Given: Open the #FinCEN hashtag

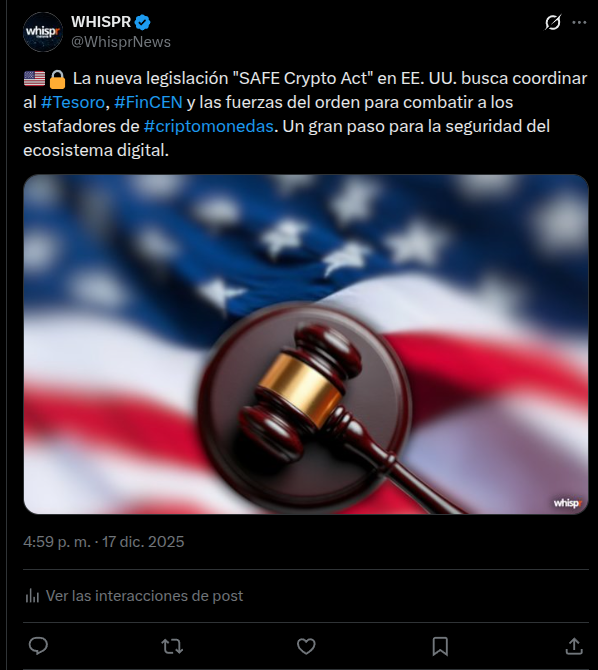Looking at the screenshot, I should (148, 102).
